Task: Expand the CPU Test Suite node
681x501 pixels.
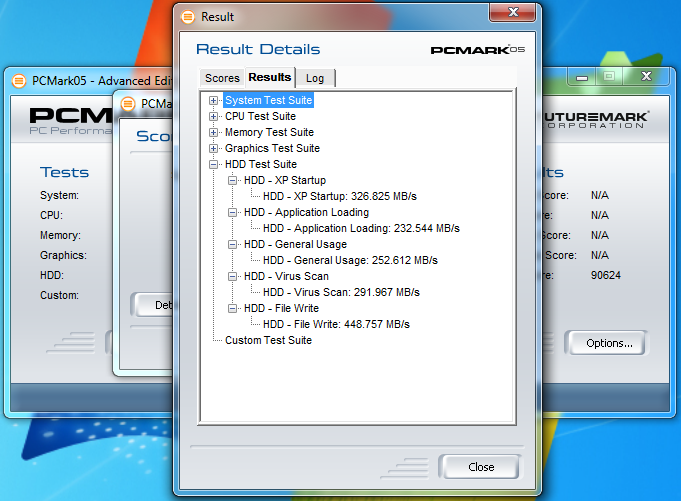Action: click(x=213, y=116)
